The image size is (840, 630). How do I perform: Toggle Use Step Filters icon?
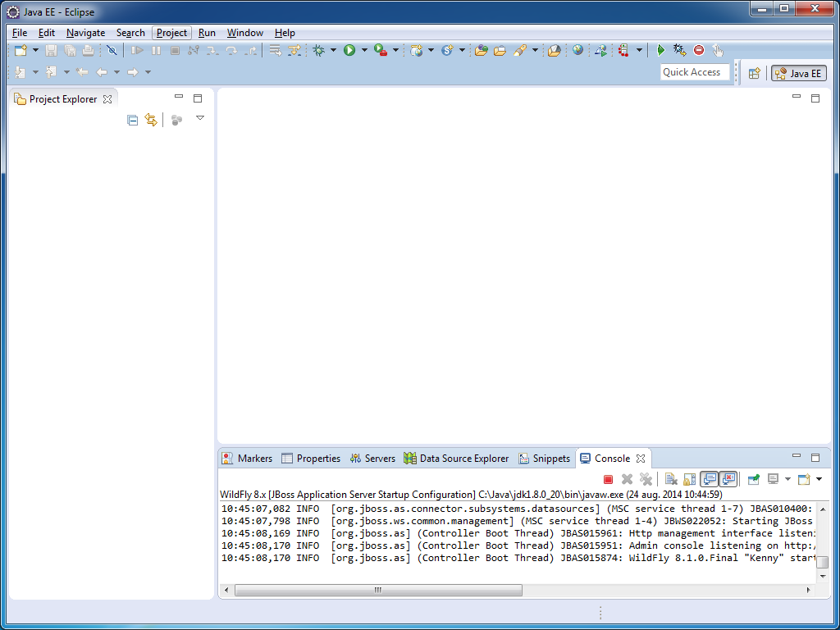point(294,50)
